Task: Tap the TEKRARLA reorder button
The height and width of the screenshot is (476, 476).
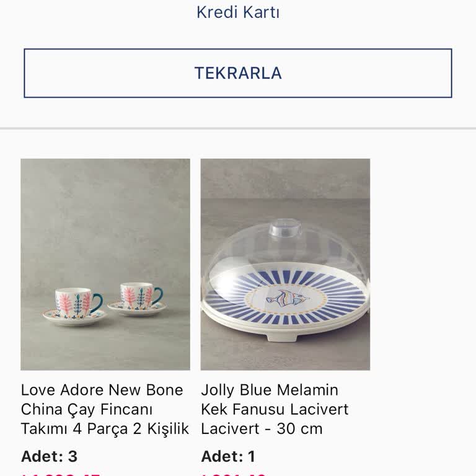Action: (238, 73)
